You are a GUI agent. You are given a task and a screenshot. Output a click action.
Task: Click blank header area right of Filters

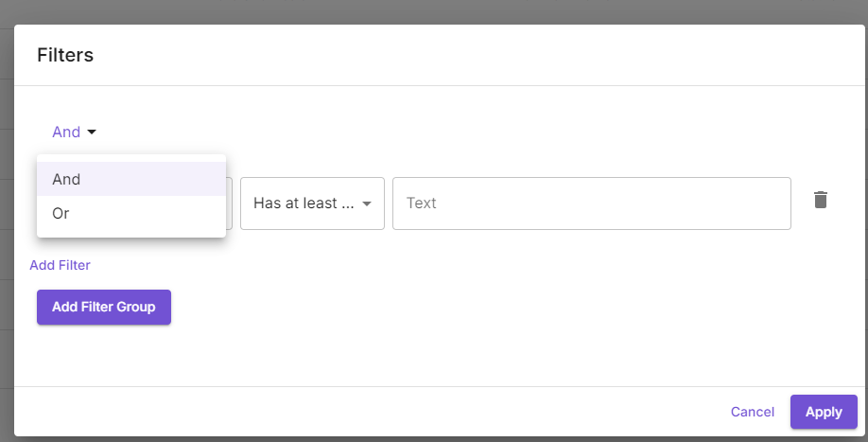pos(473,55)
